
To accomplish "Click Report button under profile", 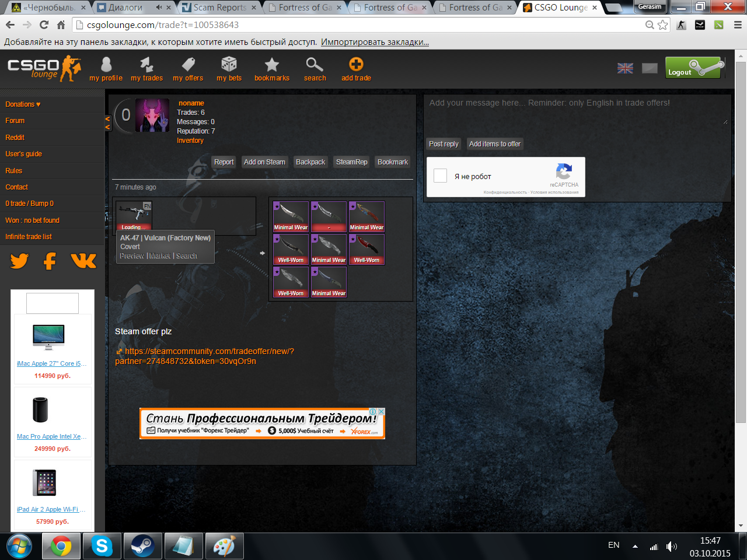I will pyautogui.click(x=224, y=162).
